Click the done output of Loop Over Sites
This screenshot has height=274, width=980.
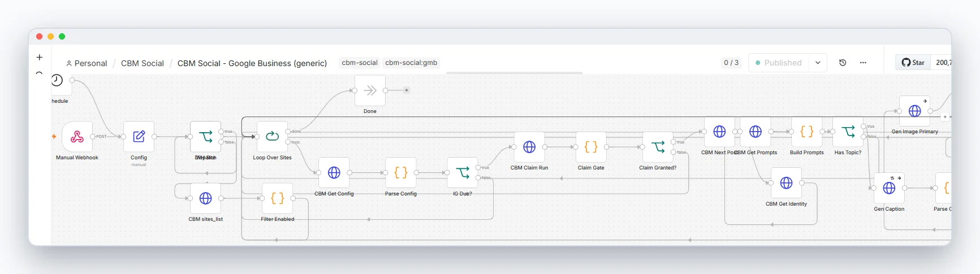[288, 132]
